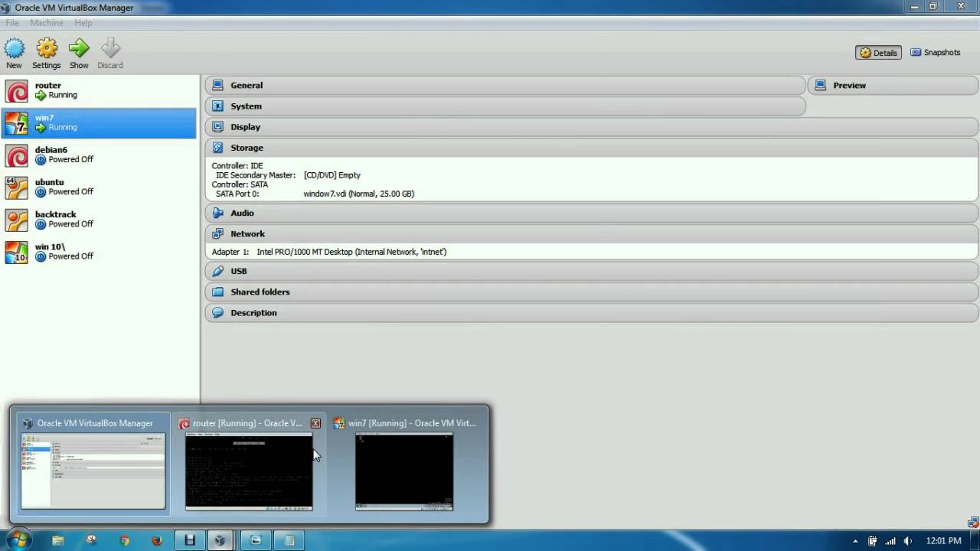Click the [CD/DVD] Empty text
Viewport: 980px width, 551px height.
click(x=332, y=175)
